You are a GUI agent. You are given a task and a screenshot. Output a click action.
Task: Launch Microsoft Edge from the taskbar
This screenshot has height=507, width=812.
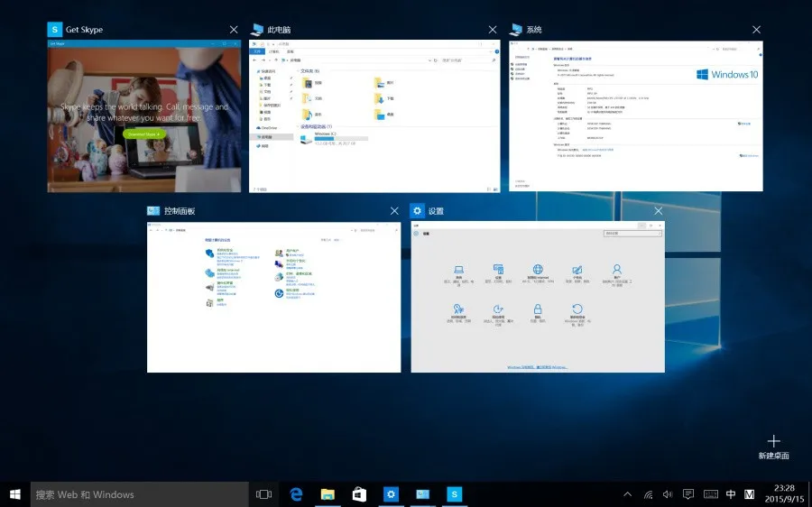point(295,494)
